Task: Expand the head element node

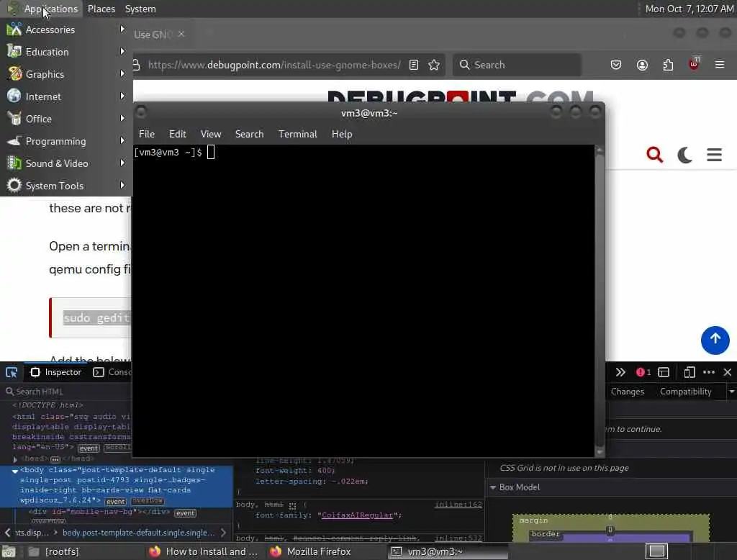Action: (15, 459)
